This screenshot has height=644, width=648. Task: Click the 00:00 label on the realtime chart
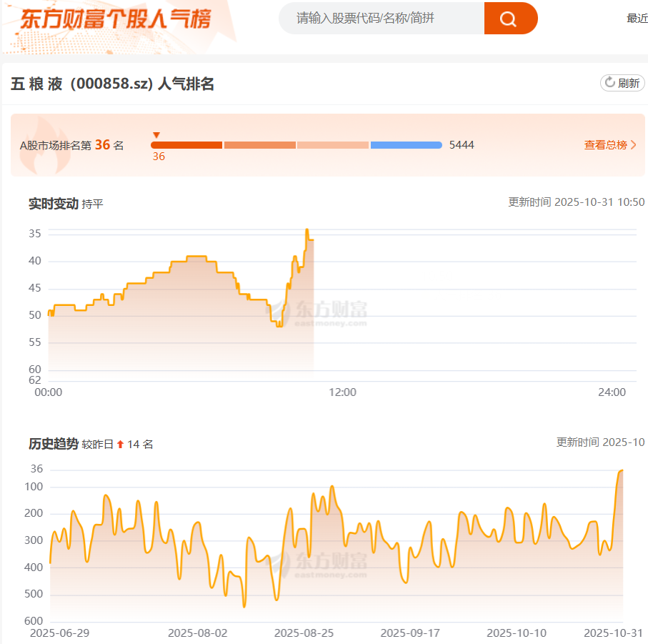click(x=49, y=392)
